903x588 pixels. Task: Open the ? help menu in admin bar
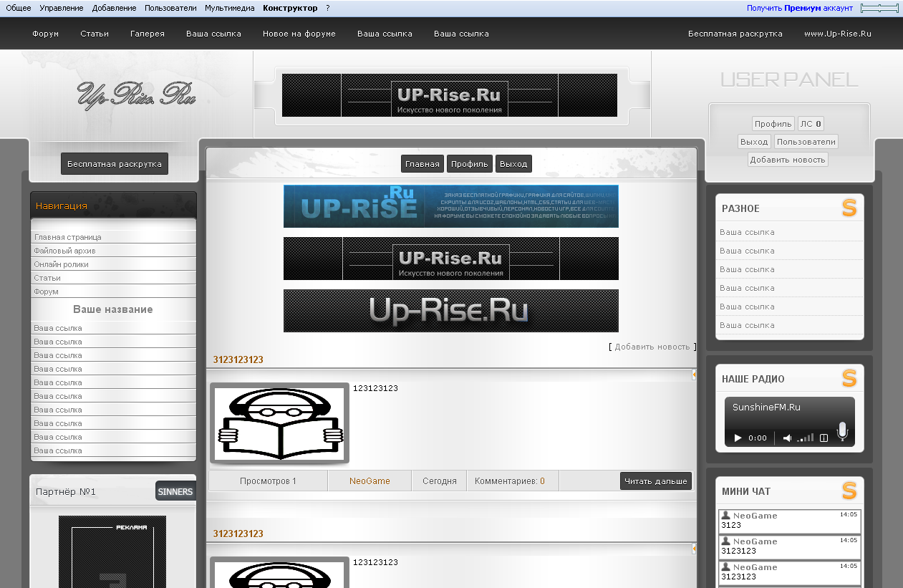click(x=328, y=8)
